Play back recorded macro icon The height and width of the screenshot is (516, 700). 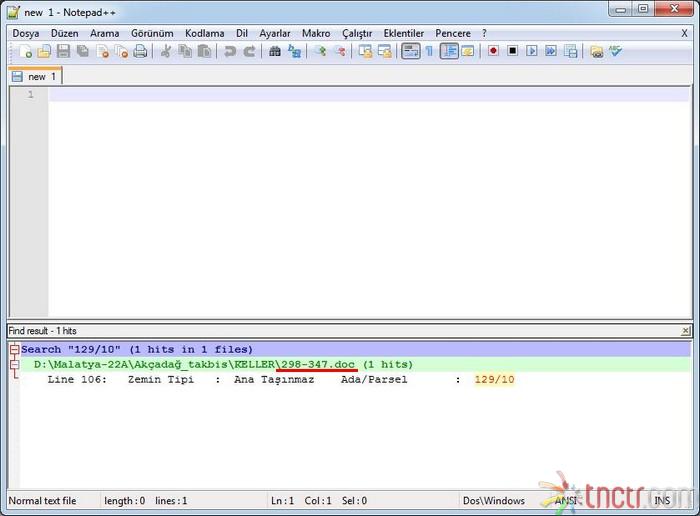coord(532,51)
